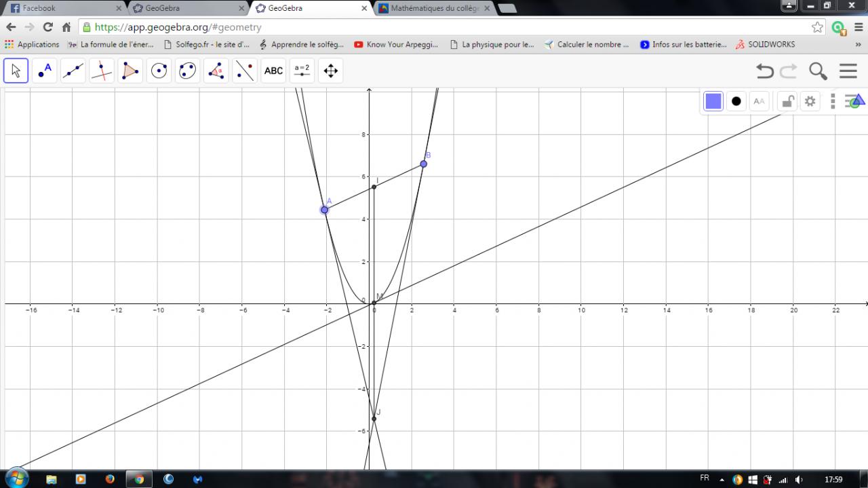Image resolution: width=868 pixels, height=488 pixels.
Task: Open the system tray volume control
Action: click(x=797, y=480)
